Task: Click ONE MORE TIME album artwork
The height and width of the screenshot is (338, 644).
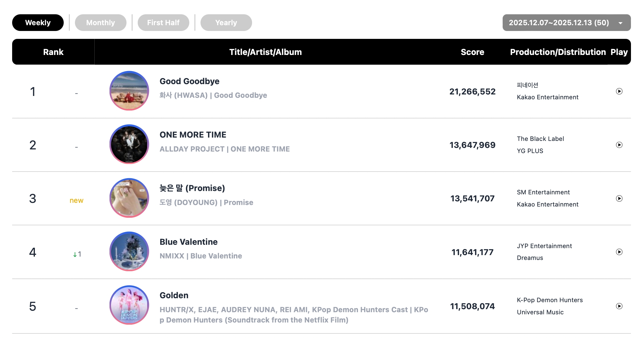Action: pos(129,144)
